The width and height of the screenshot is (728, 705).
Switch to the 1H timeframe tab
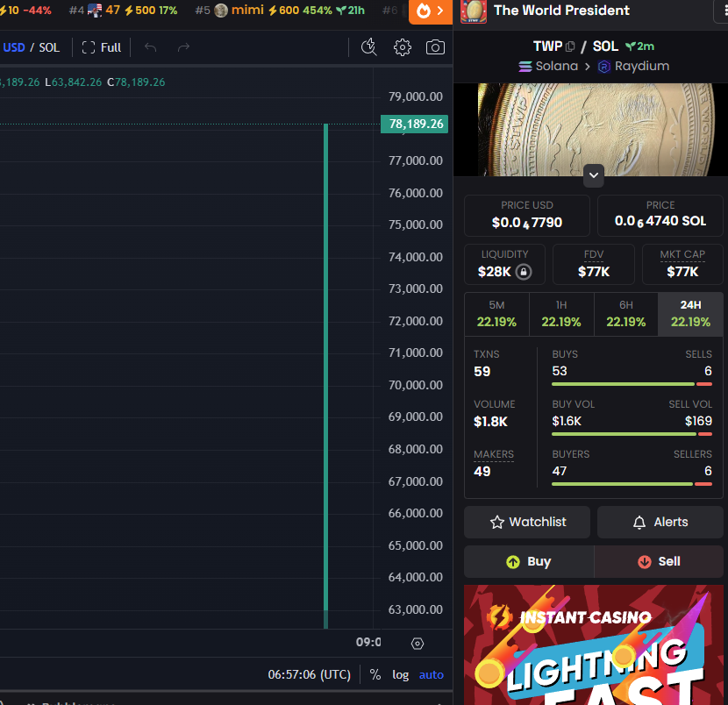pyautogui.click(x=561, y=312)
